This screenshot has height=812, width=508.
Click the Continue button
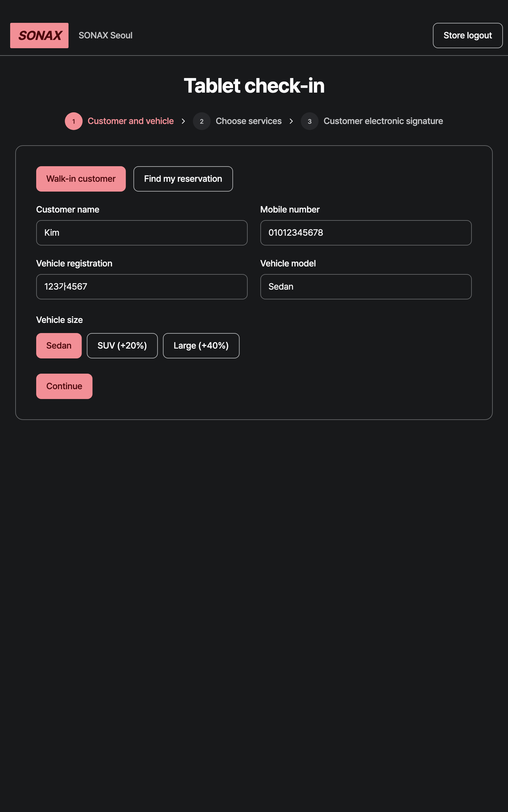[x=64, y=386]
